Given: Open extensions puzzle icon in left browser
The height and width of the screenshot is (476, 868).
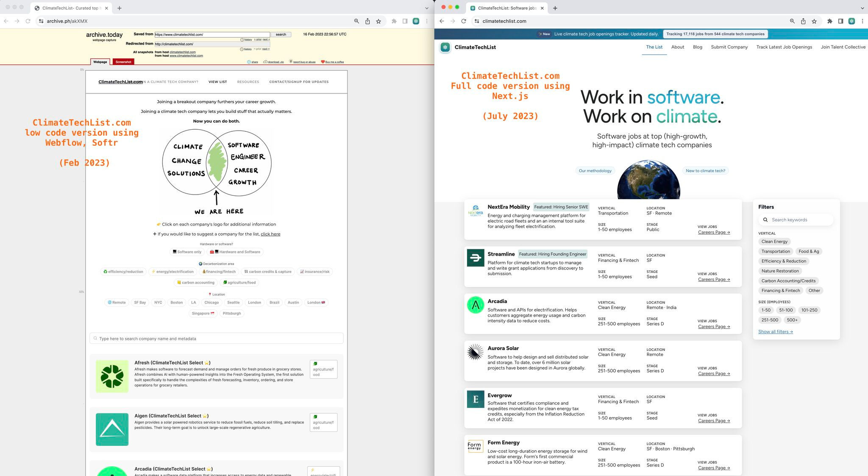Looking at the screenshot, I should coord(394,21).
